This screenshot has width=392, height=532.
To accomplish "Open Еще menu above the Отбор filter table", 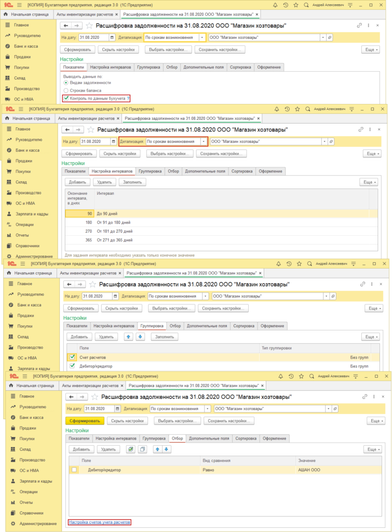I will coord(373,449).
